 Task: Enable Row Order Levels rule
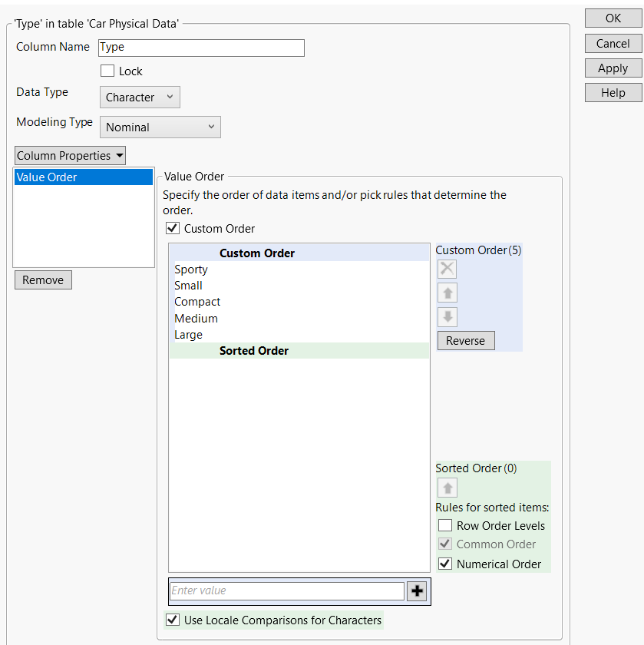pyautogui.click(x=445, y=526)
